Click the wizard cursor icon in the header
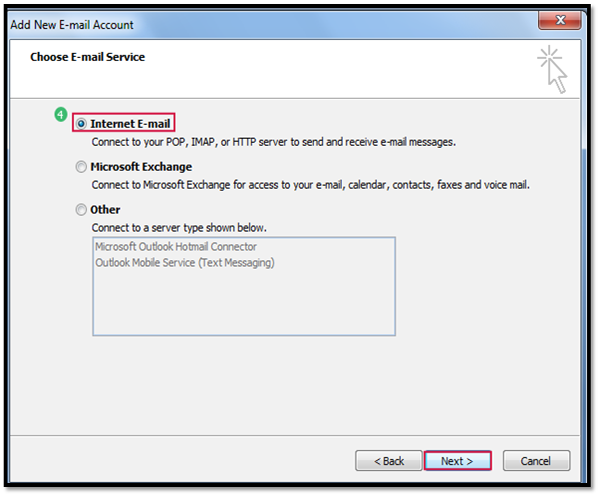This screenshot has height=497, width=600. pyautogui.click(x=553, y=69)
